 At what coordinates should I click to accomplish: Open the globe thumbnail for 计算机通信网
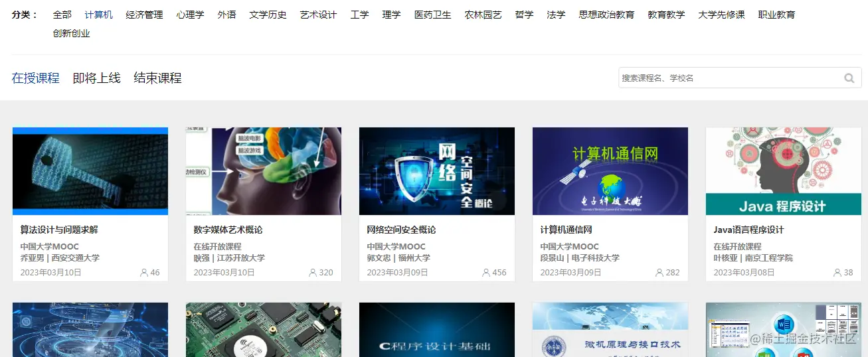pyautogui.click(x=610, y=171)
